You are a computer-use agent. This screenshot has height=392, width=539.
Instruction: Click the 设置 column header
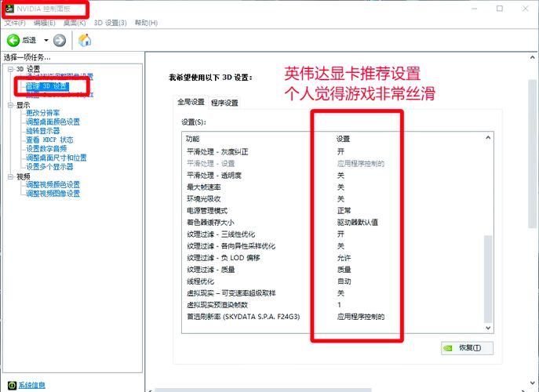pos(343,139)
